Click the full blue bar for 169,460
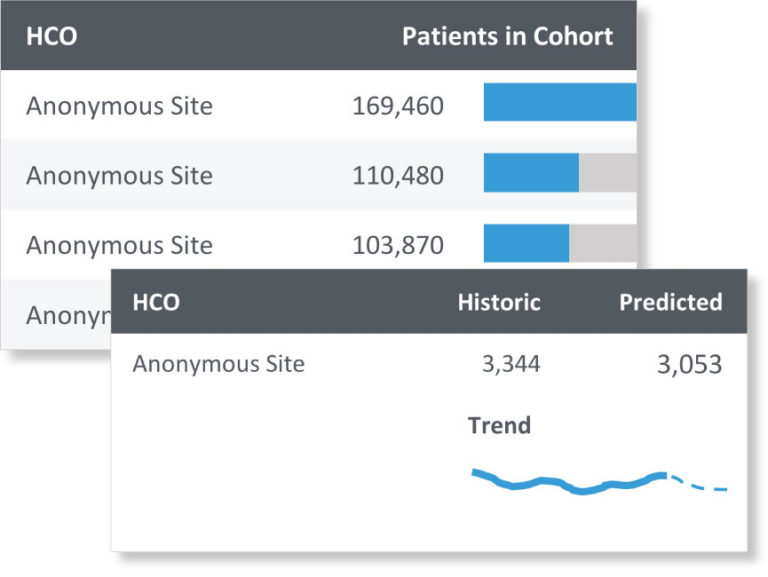 560,102
